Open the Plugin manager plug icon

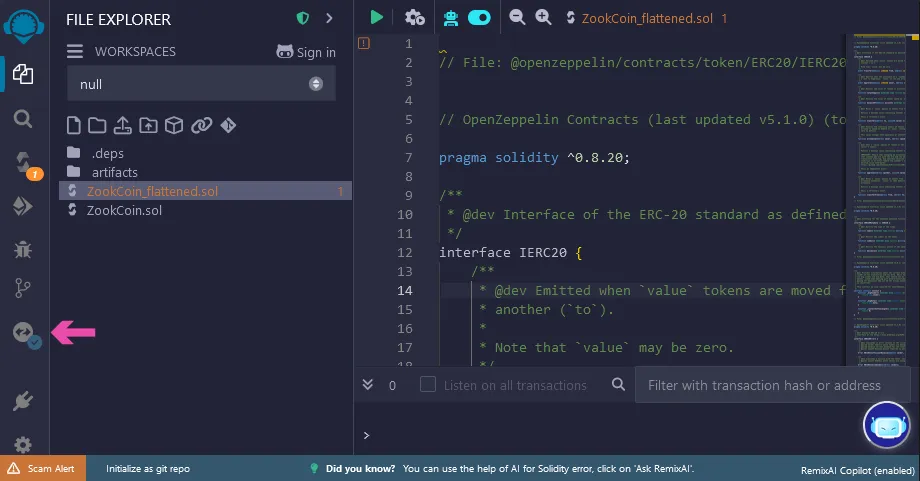coord(23,401)
